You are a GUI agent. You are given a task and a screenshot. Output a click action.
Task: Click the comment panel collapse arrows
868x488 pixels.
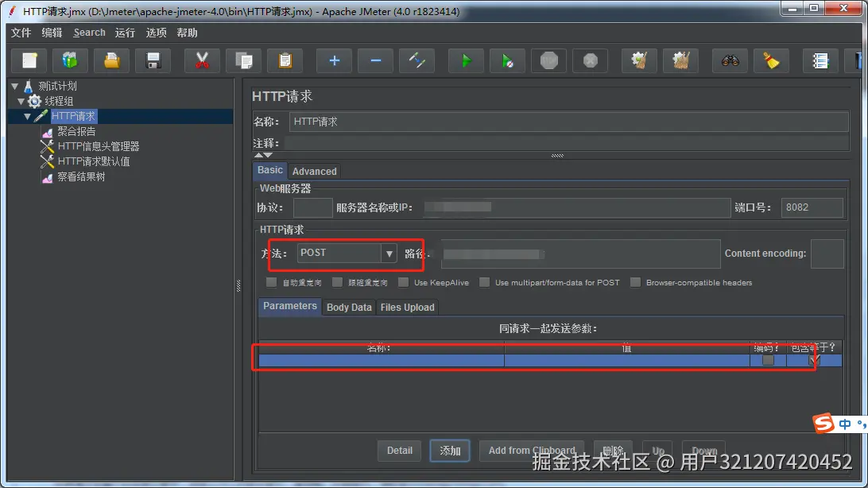[264, 156]
